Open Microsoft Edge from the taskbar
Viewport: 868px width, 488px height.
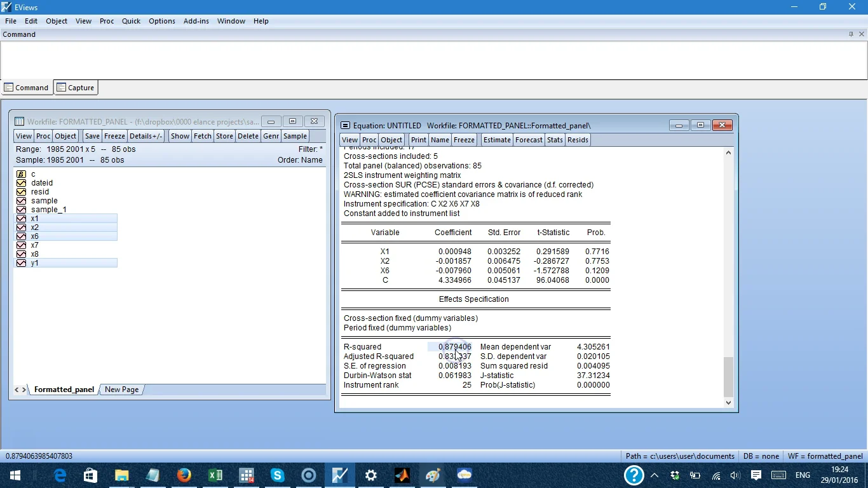60,475
